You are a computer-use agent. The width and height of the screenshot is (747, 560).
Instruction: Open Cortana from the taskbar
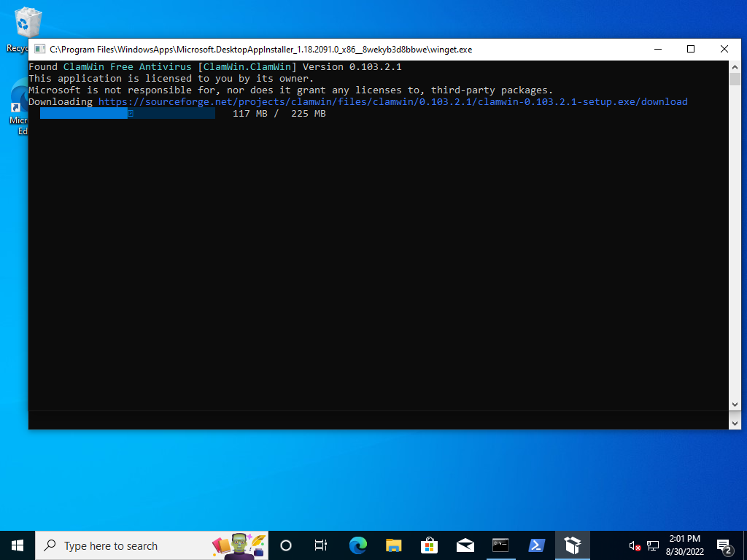pos(286,545)
